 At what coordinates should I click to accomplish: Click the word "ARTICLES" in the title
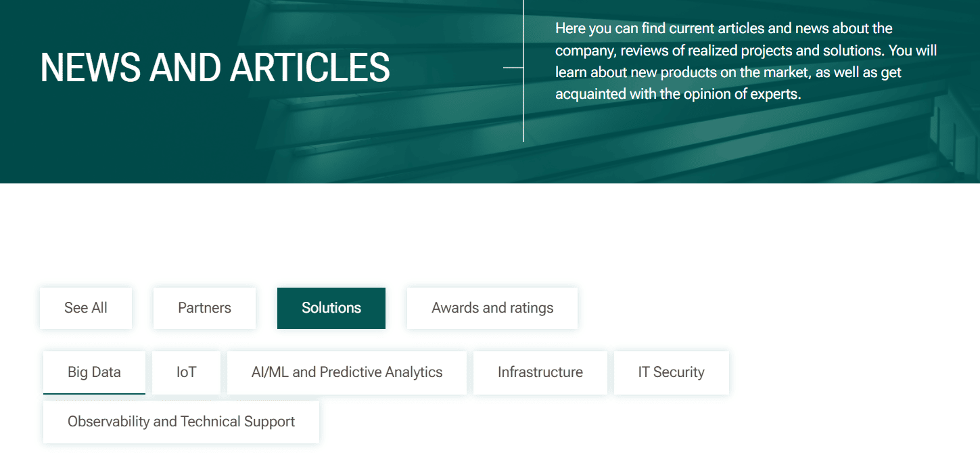tap(310, 68)
